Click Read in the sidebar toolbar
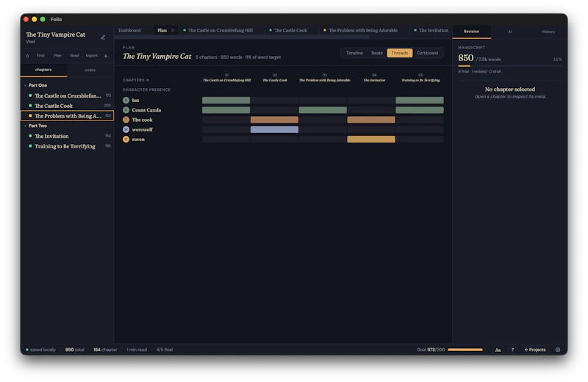The image size is (588, 382). 75,56
